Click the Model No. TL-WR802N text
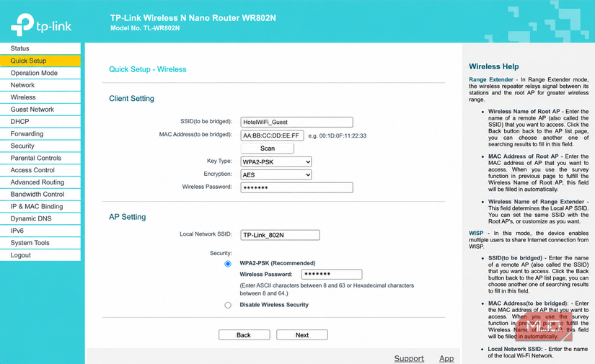Screen dimensions: 595x364 click(145, 28)
